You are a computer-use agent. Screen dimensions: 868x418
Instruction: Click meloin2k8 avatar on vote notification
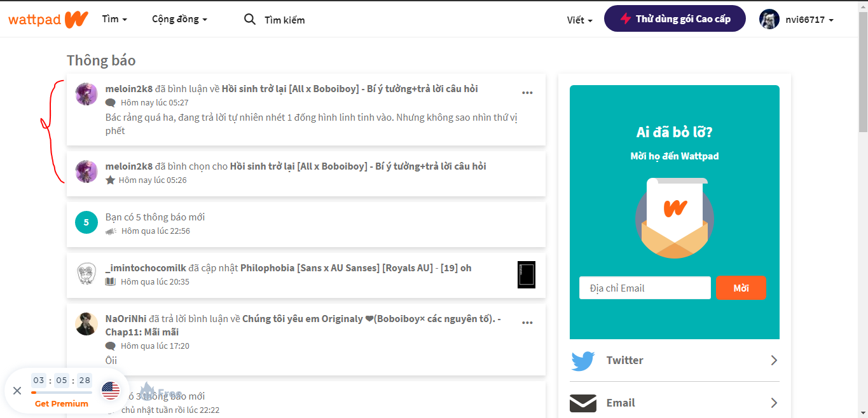[x=86, y=172]
